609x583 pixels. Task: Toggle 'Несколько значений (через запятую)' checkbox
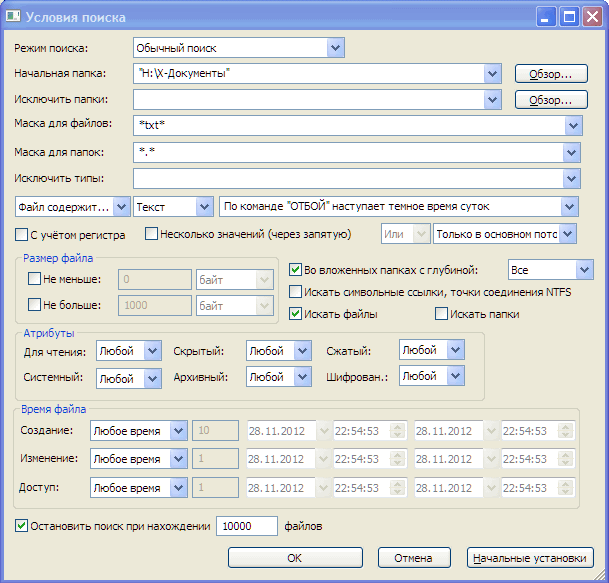(x=152, y=235)
